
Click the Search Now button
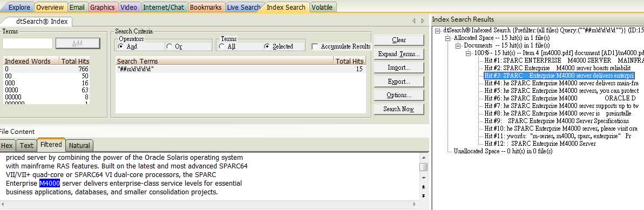click(x=399, y=109)
